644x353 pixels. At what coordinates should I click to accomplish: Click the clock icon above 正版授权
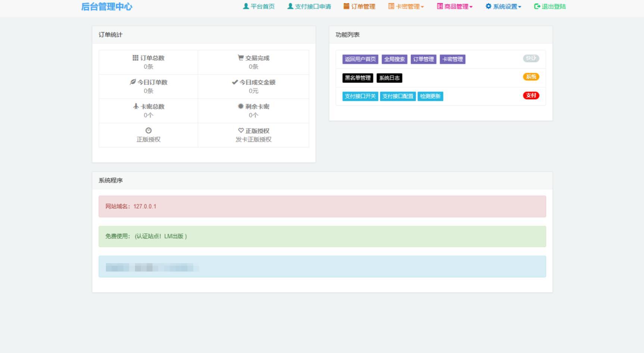tap(149, 130)
